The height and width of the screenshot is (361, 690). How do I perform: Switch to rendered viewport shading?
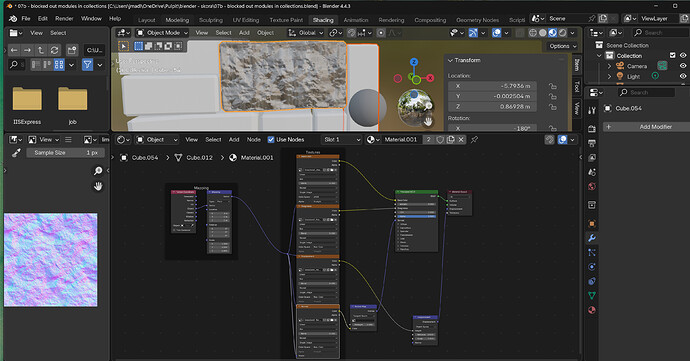[x=562, y=33]
